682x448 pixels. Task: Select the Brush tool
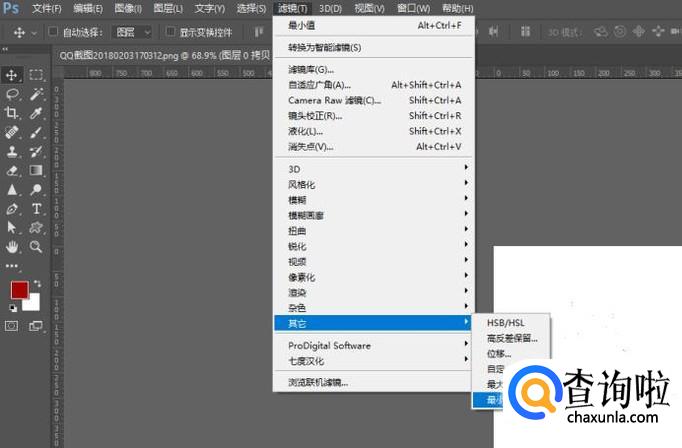36,132
